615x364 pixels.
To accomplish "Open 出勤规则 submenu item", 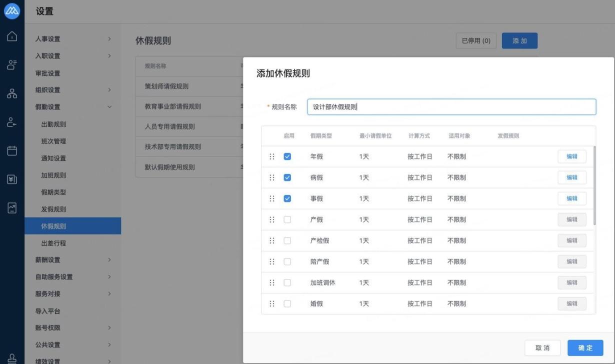I will tap(72, 124).
